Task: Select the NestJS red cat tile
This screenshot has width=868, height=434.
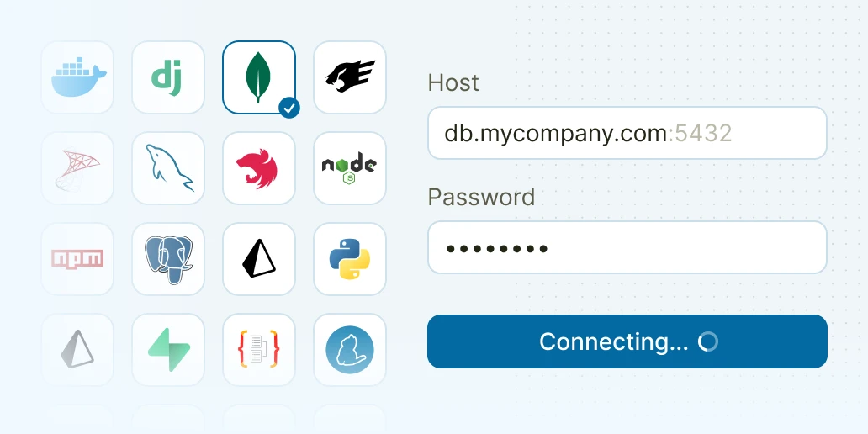Action: click(259, 168)
